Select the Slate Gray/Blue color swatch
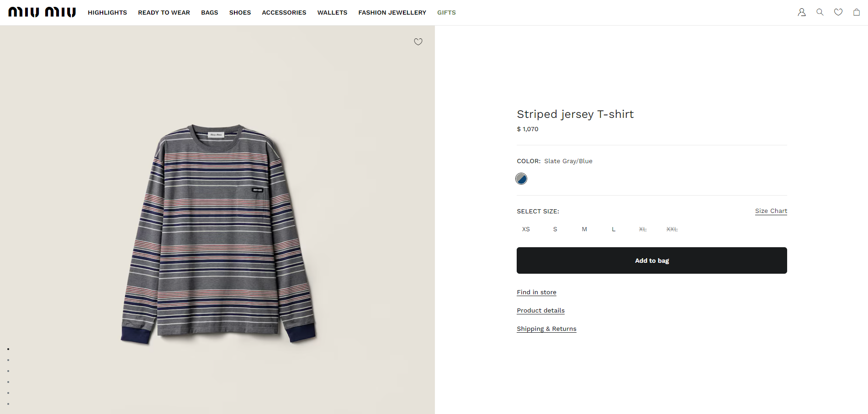Screen dimensions: 868x414 click(521, 179)
